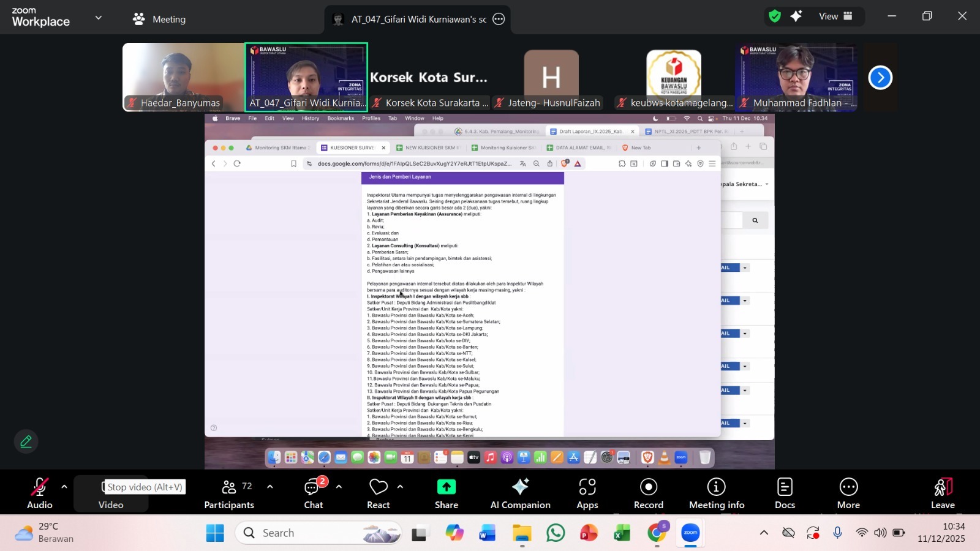
Task: Open the View layout menu
Action: [835, 17]
